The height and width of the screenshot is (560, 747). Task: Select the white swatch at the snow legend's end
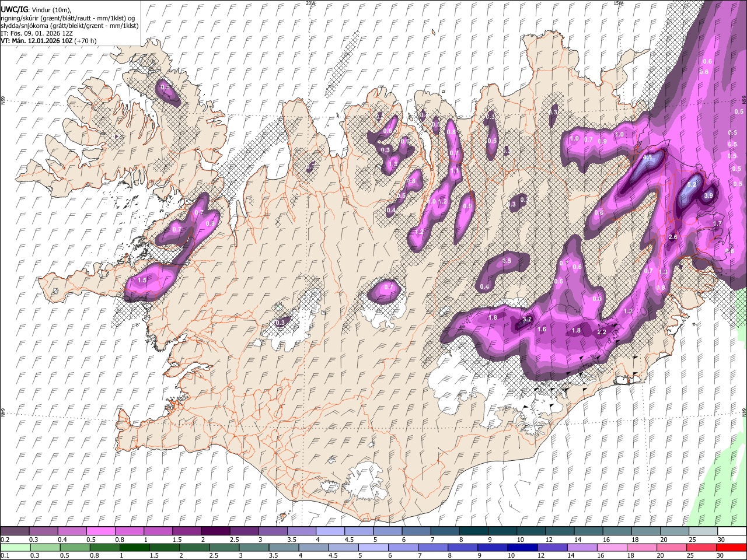[x=731, y=531]
